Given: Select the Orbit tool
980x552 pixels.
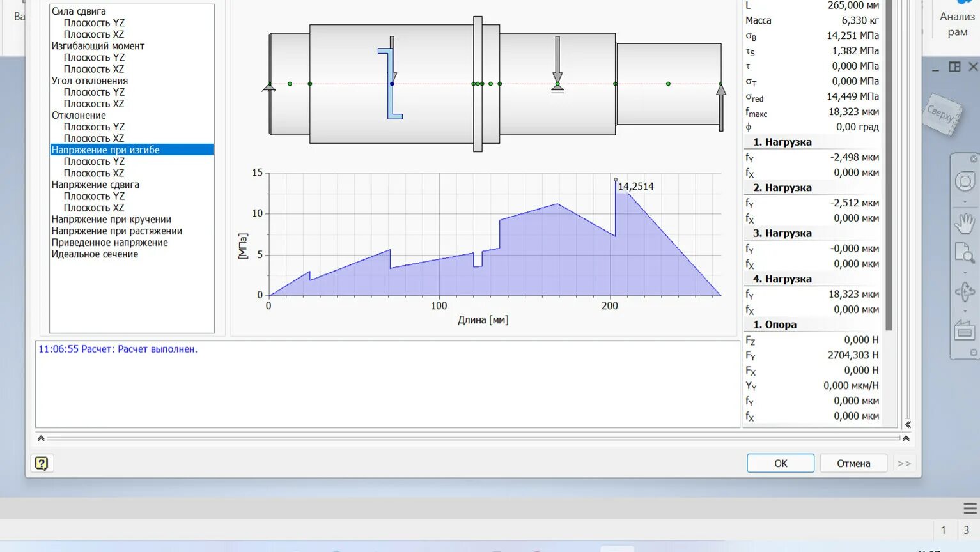Looking at the screenshot, I should click(965, 292).
